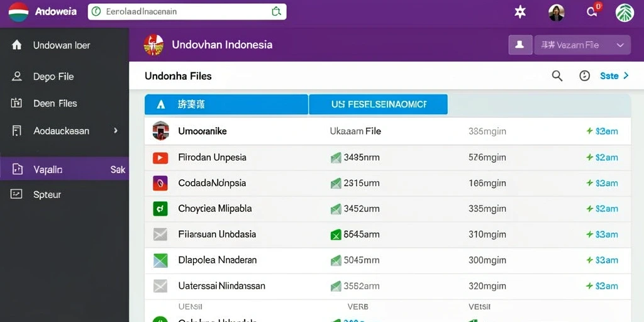Click the 3435nrm value
The image size is (644, 322).
362,157
